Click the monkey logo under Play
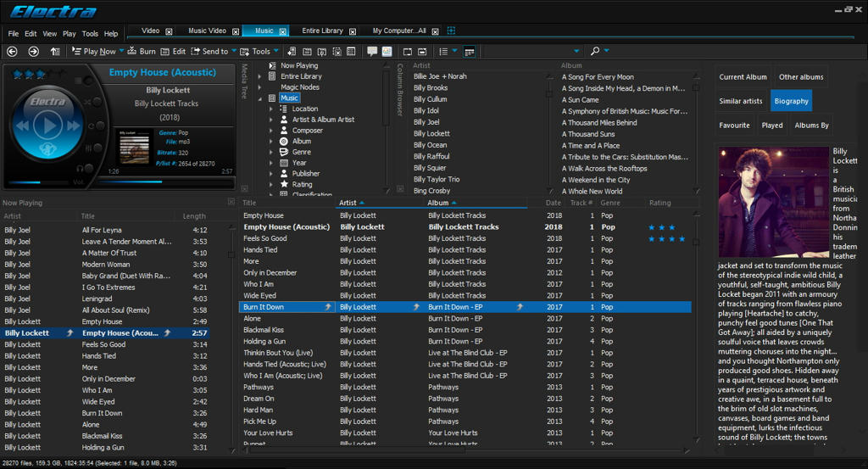This screenshot has width=868, height=469. click(47, 148)
